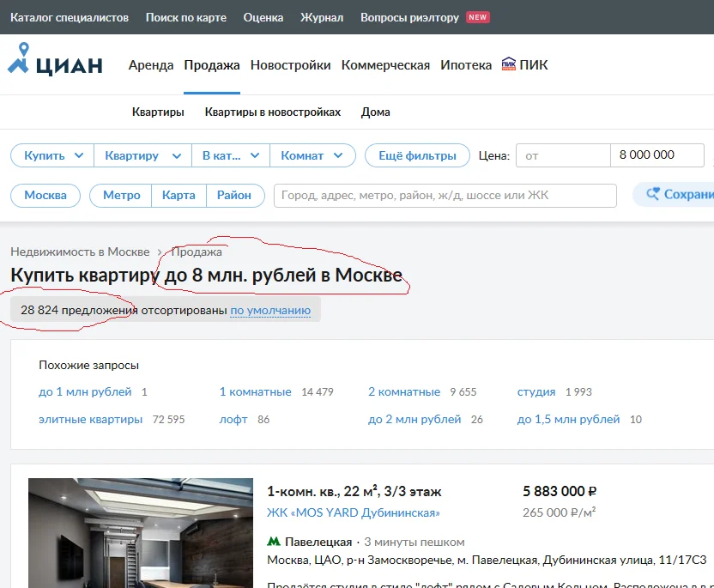Click the ПИК brand icon
The image size is (714, 588).
(509, 64)
